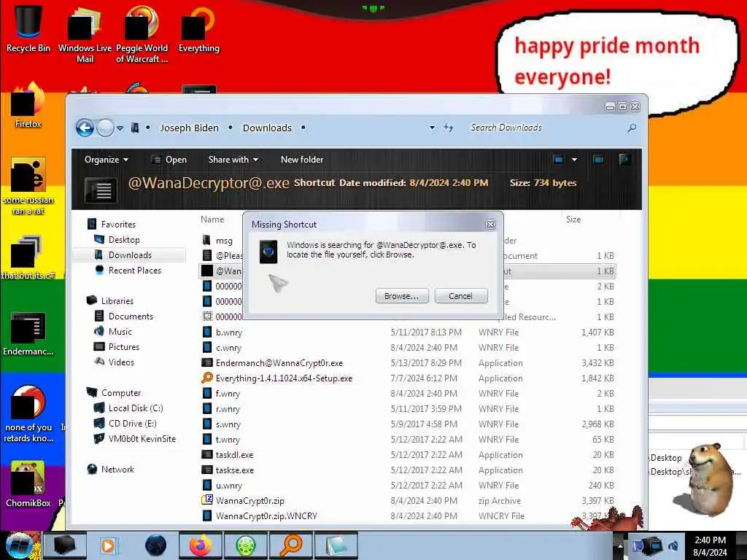The width and height of the screenshot is (747, 560).
Task: Select the msg folder
Action: click(224, 241)
